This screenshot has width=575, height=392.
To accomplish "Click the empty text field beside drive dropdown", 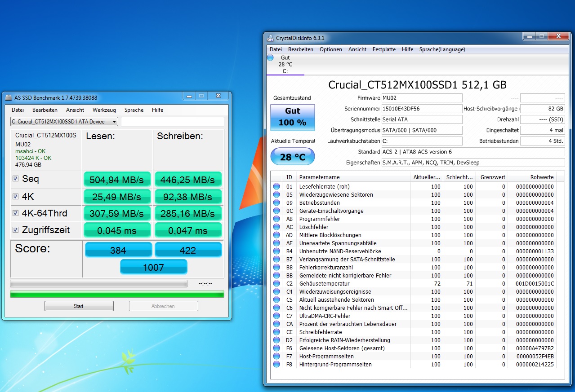I will pos(173,122).
